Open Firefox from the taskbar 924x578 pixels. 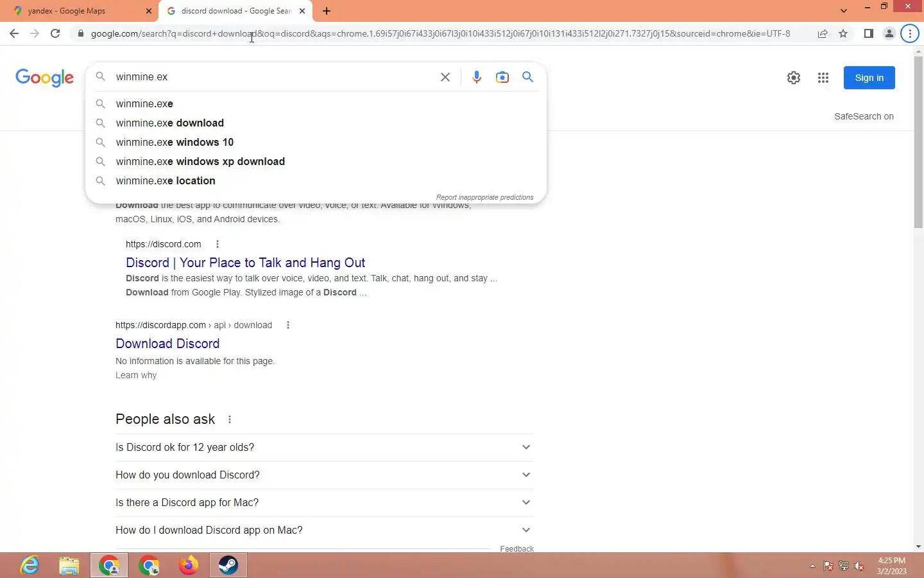(189, 565)
